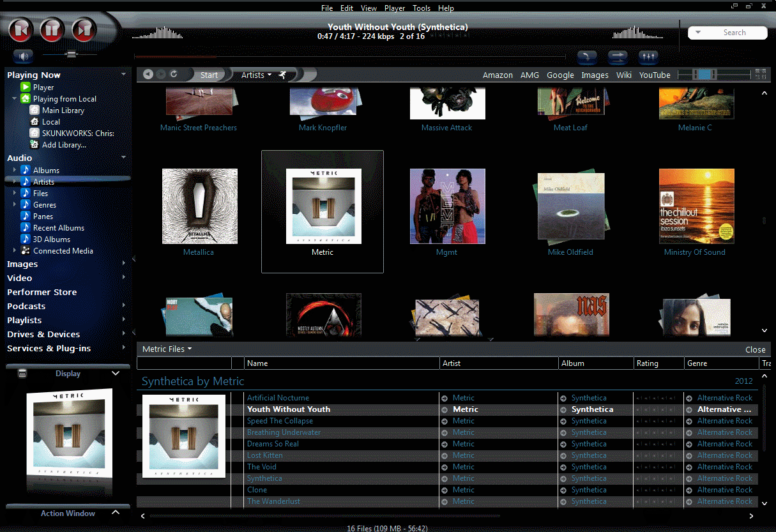Open Albums under Audio
This screenshot has width=776, height=532.
coord(46,171)
